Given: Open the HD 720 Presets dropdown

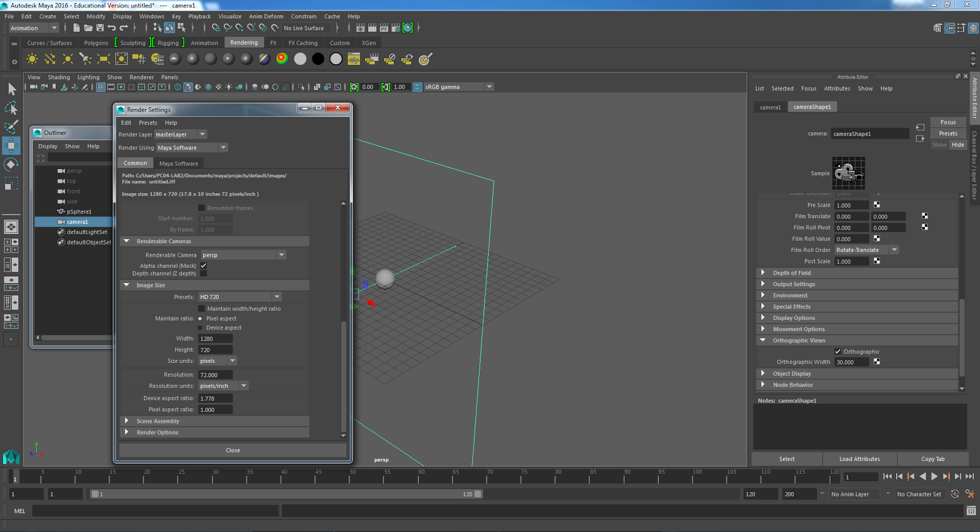Looking at the screenshot, I should pyautogui.click(x=239, y=297).
